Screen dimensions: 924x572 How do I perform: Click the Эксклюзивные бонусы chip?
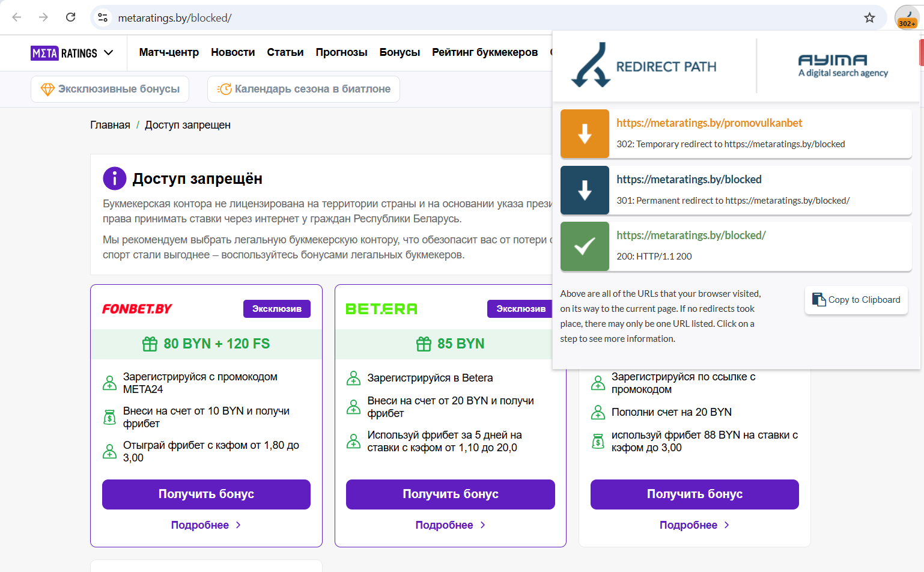110,89
